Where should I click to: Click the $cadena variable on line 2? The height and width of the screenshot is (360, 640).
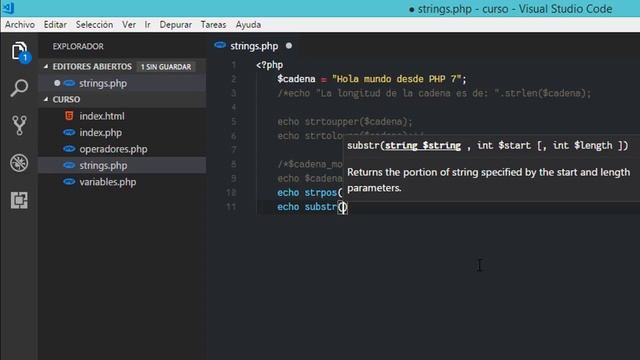(x=296, y=79)
